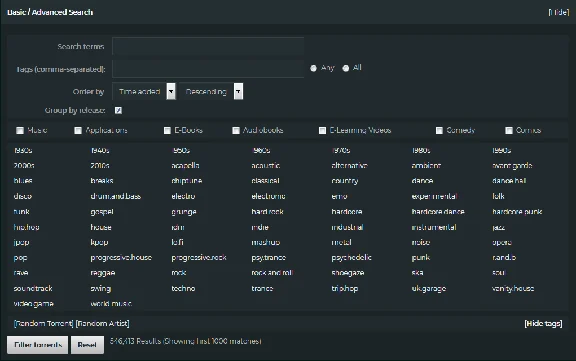Add the world music tag
Viewport: 576px width, 361px height.
[111, 304]
